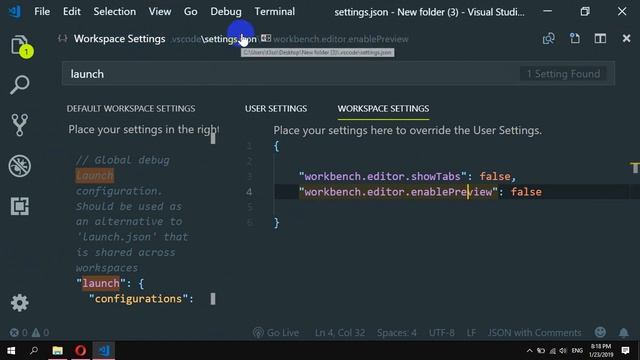Close the settings editor
The height and width of the screenshot is (360, 640).
pos(626,38)
